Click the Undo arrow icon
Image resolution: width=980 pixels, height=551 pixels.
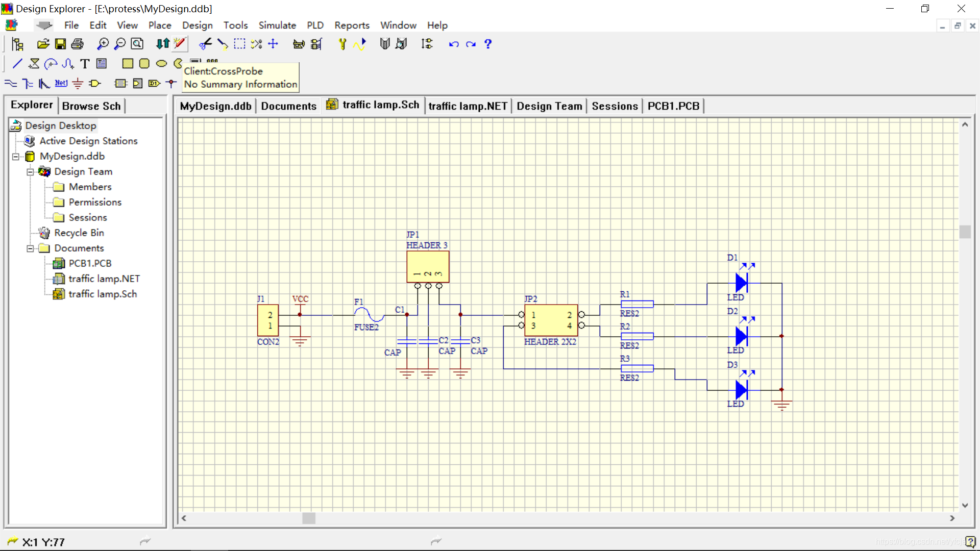point(453,44)
